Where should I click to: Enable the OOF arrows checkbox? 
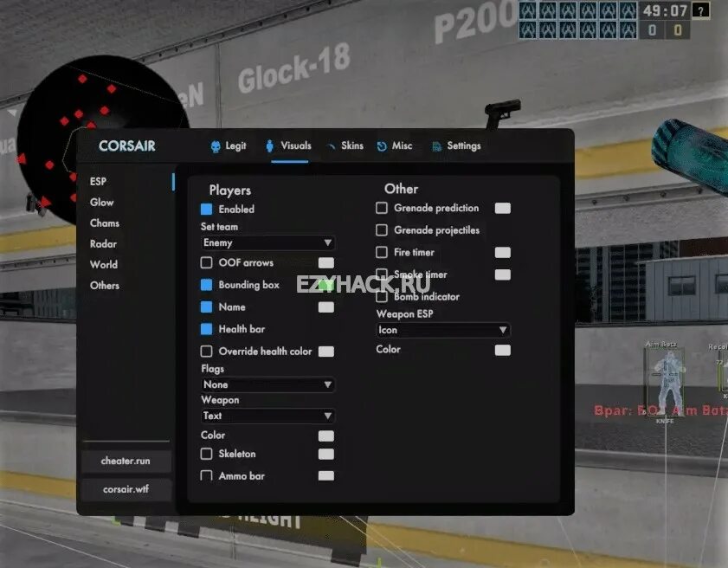point(207,263)
